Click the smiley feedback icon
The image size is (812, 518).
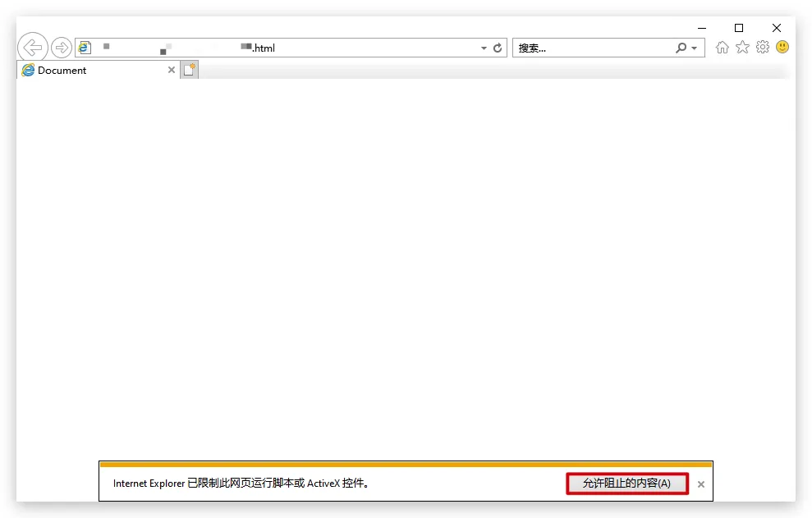click(782, 48)
